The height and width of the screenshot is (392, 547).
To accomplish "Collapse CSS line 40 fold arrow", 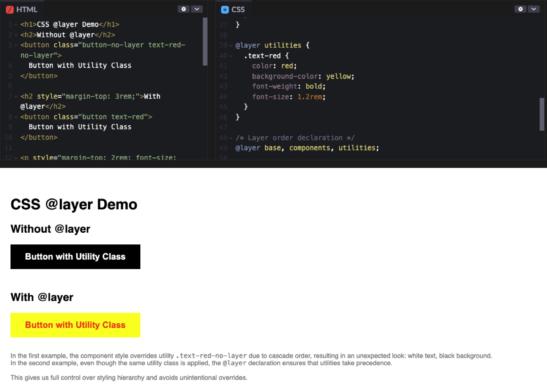I will pyautogui.click(x=231, y=56).
